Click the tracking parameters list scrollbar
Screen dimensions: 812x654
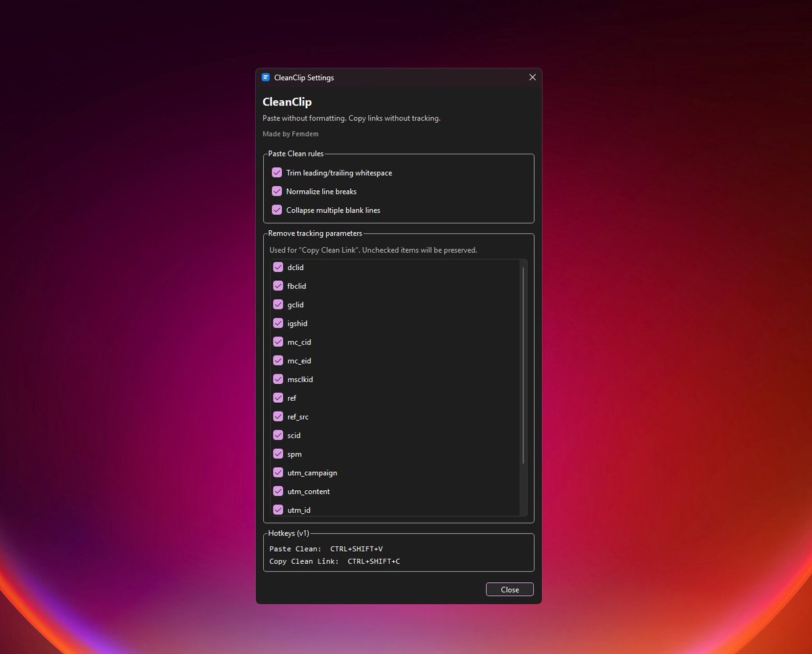pos(523,366)
